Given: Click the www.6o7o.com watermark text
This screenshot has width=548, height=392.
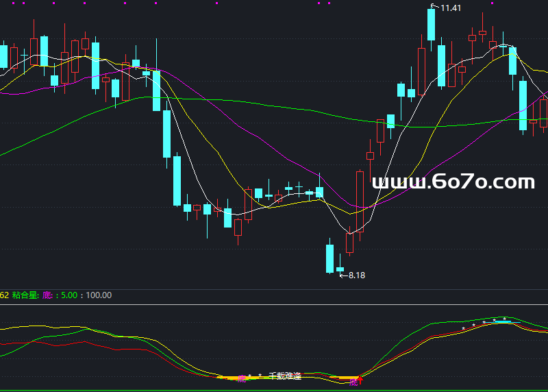Looking at the screenshot, I should [x=453, y=182].
